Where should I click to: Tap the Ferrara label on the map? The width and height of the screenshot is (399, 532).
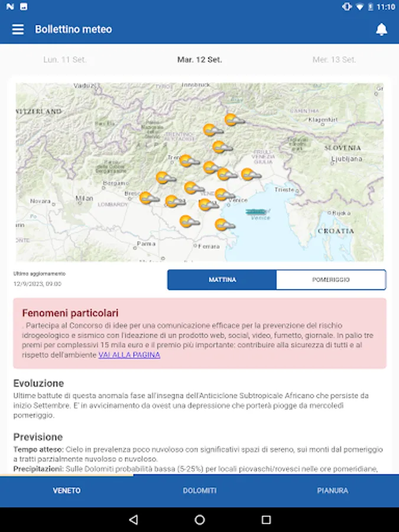click(209, 246)
